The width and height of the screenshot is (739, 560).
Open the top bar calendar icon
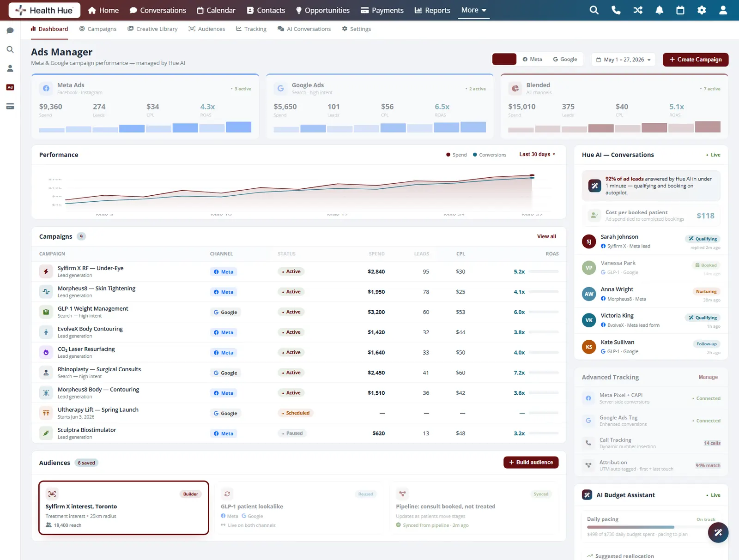[680, 10]
